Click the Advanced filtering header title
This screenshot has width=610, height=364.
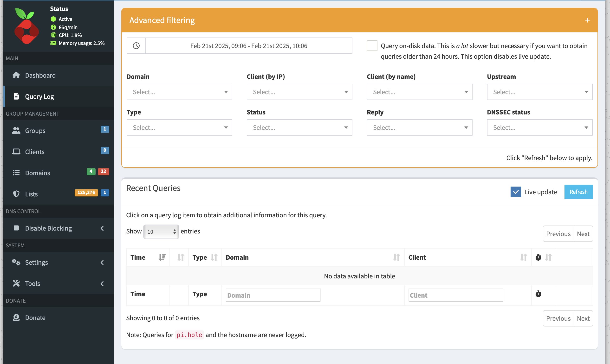(162, 20)
